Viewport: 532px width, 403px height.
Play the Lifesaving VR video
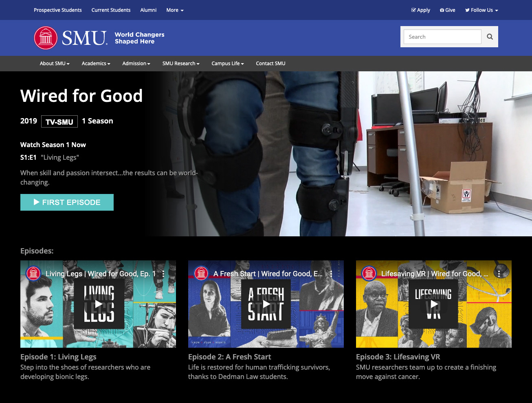(434, 304)
